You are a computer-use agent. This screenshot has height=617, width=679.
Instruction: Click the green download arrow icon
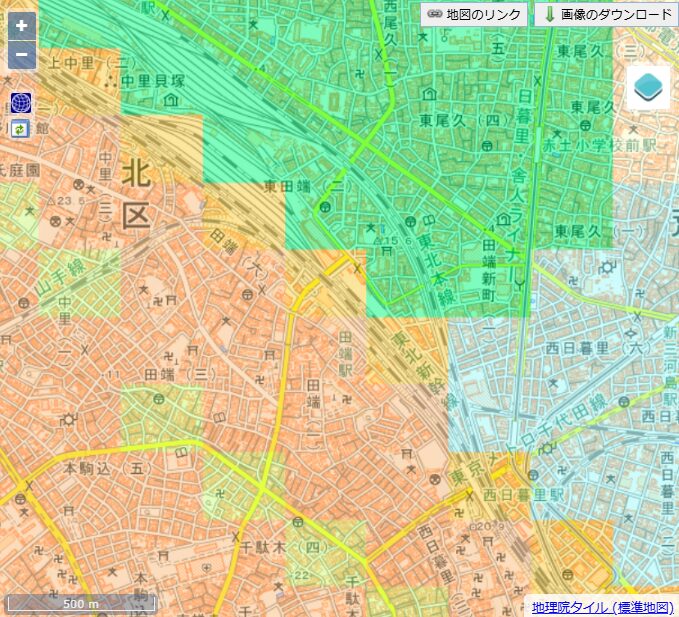549,14
